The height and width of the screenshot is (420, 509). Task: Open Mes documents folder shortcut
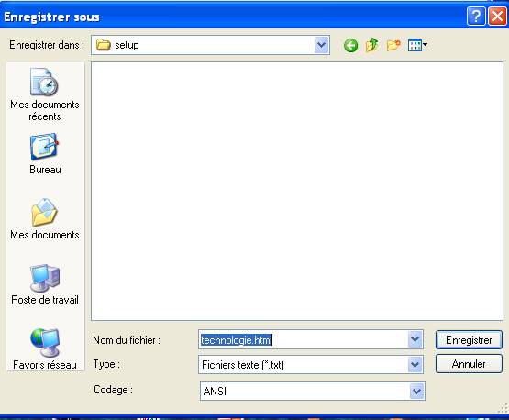pyautogui.click(x=45, y=219)
